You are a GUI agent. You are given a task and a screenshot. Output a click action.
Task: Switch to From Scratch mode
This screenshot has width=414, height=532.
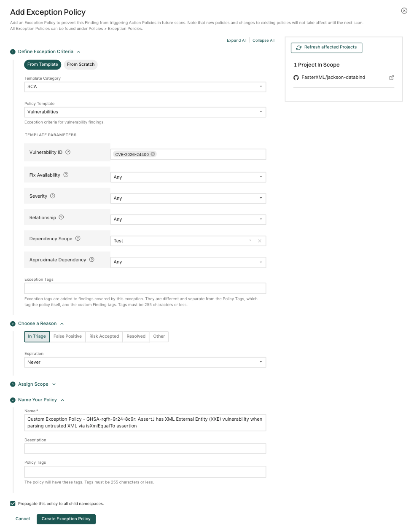(x=81, y=64)
